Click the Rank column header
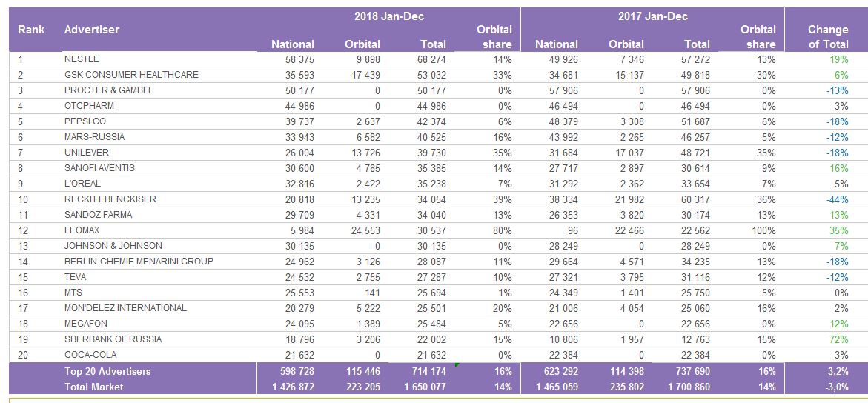 point(31,30)
